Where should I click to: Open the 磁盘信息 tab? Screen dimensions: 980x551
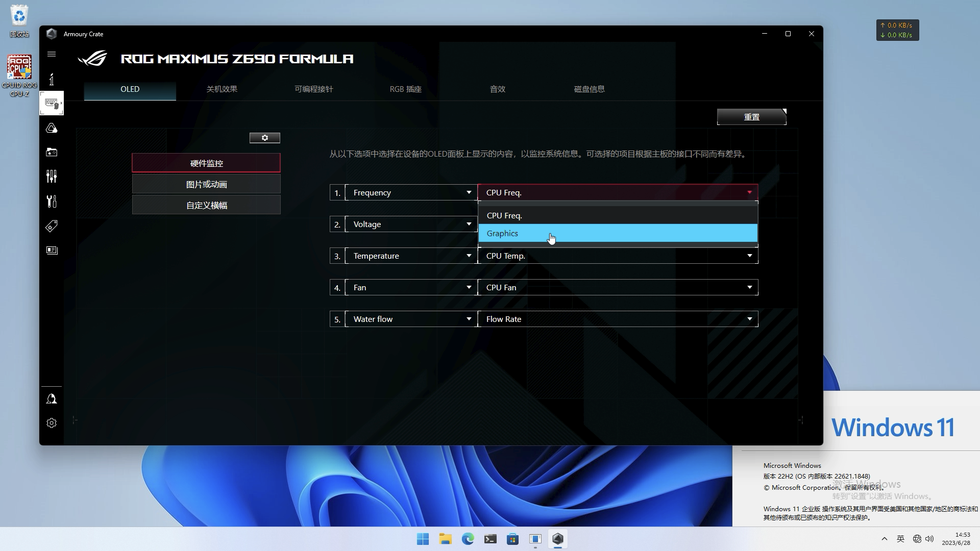point(590,89)
